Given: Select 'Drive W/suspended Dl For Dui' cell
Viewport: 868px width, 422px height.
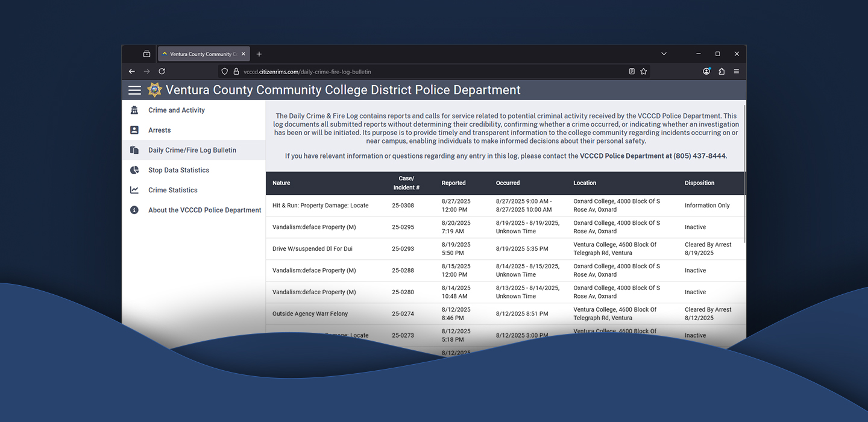Looking at the screenshot, I should [x=312, y=249].
